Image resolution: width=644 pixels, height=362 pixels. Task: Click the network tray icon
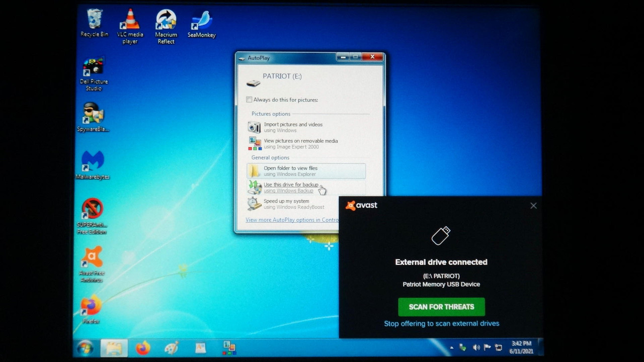[x=499, y=347]
